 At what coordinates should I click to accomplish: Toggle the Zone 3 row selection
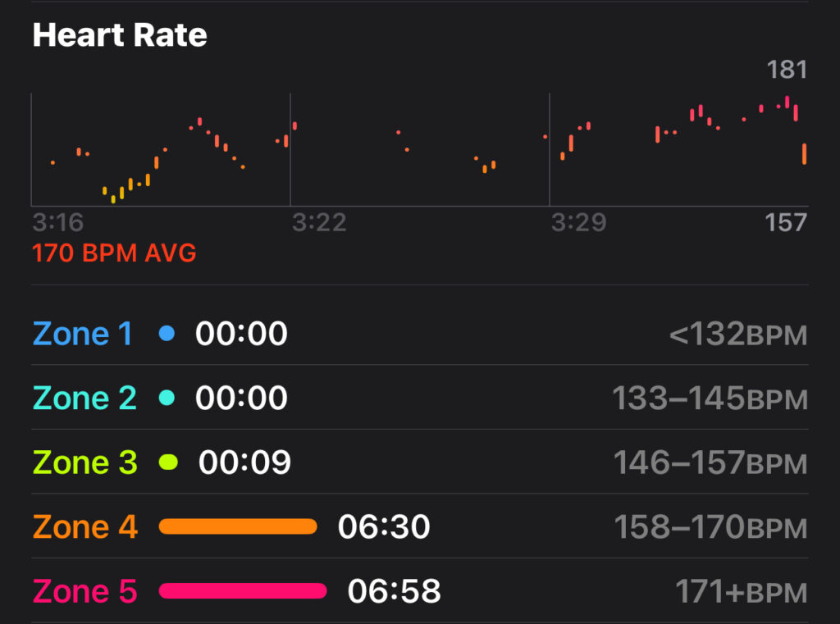tap(420, 462)
